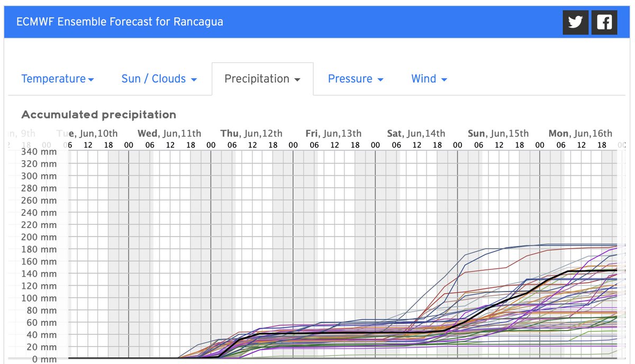Click the 'Accumulated precipitation' chart heading
Image resolution: width=635 pixels, height=364 pixels.
(98, 115)
